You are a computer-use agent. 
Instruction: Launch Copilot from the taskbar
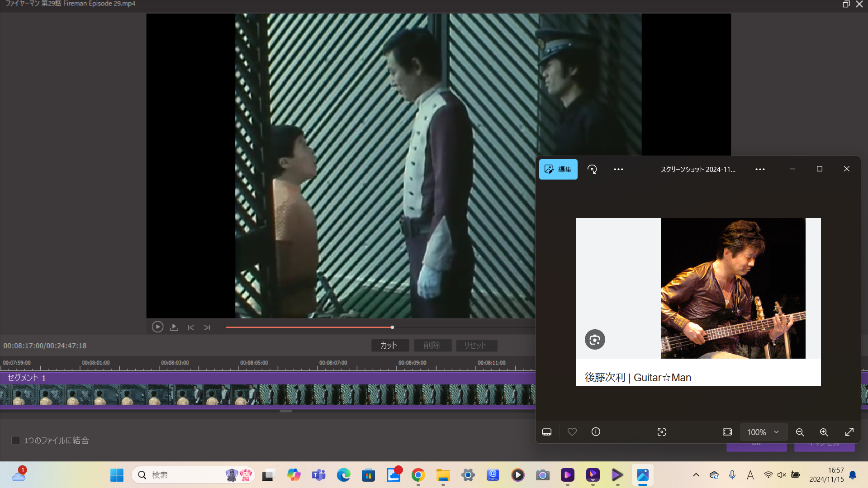tap(294, 475)
